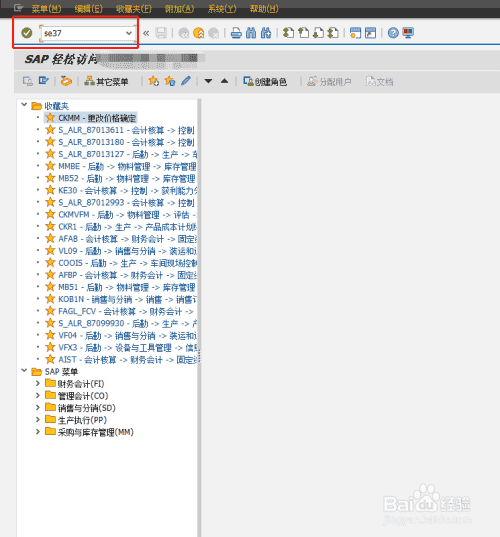The width and height of the screenshot is (500, 537).
Task: Click Add to Favorites star icon
Action: click(153, 81)
